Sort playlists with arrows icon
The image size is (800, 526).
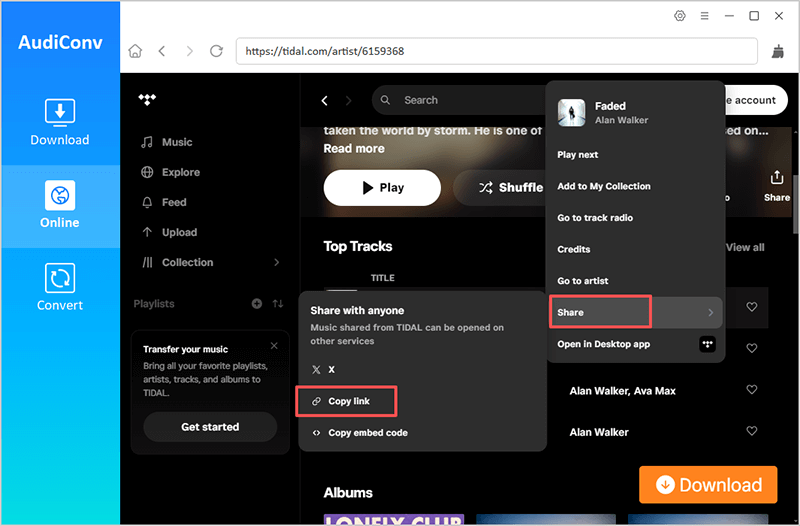[x=278, y=304]
